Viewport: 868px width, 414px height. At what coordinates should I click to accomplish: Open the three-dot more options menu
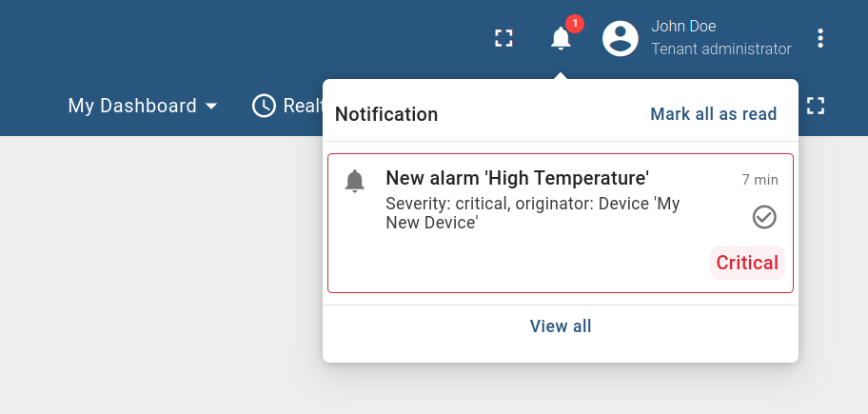pos(820,38)
